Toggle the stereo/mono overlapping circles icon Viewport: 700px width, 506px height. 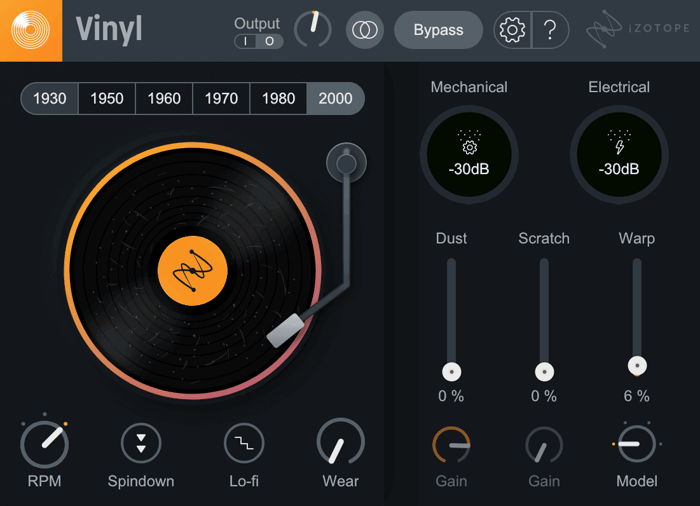pos(365,30)
